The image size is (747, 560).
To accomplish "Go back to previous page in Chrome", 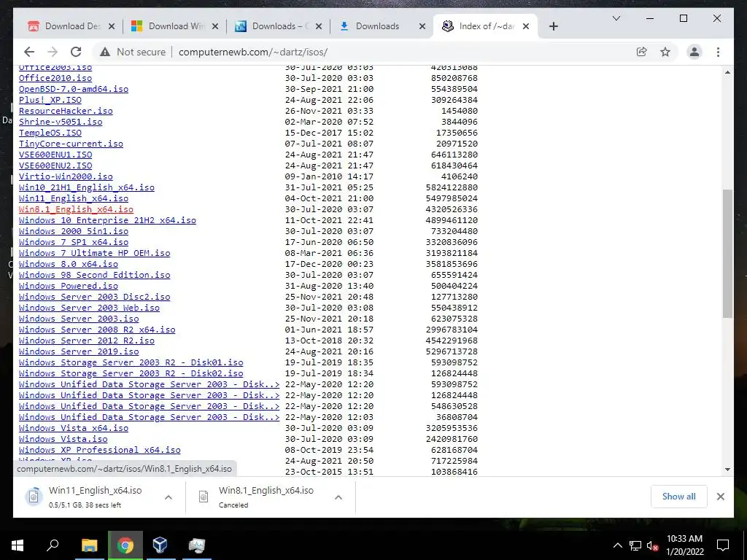I will coord(29,52).
